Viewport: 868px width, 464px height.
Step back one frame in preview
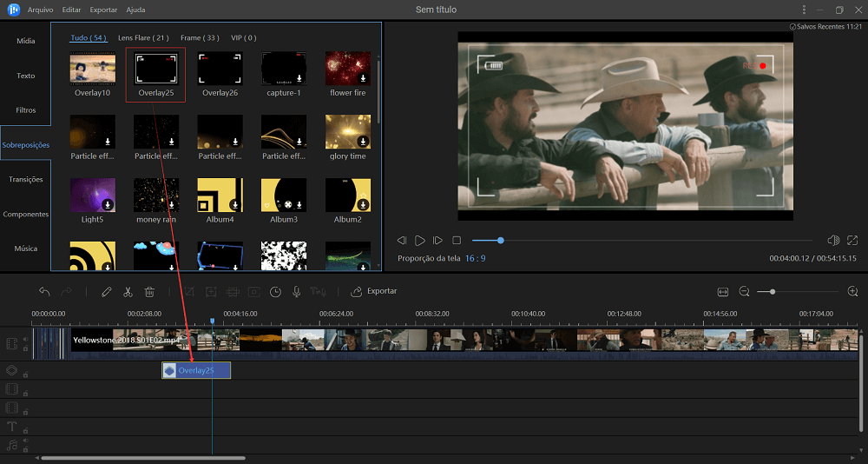tap(402, 240)
